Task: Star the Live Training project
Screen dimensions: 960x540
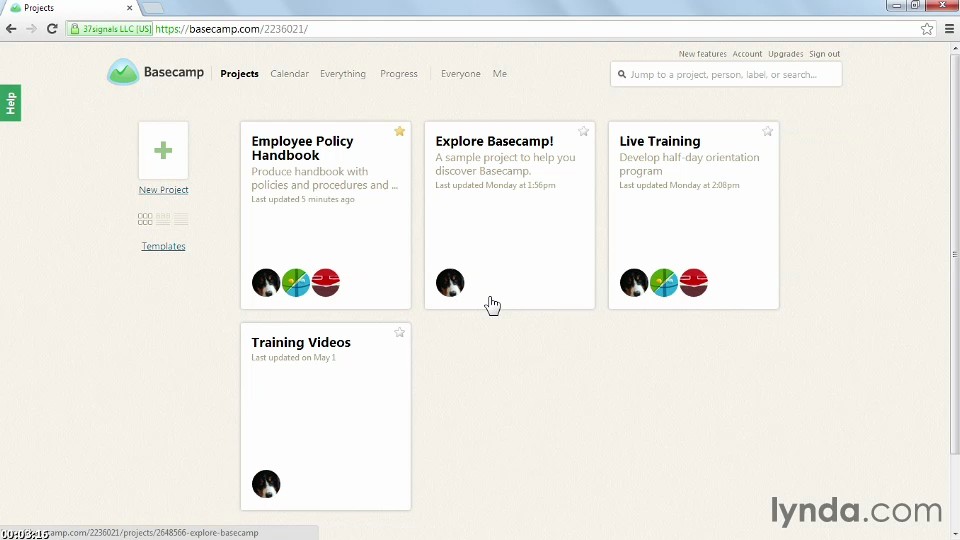Action: pyautogui.click(x=767, y=131)
